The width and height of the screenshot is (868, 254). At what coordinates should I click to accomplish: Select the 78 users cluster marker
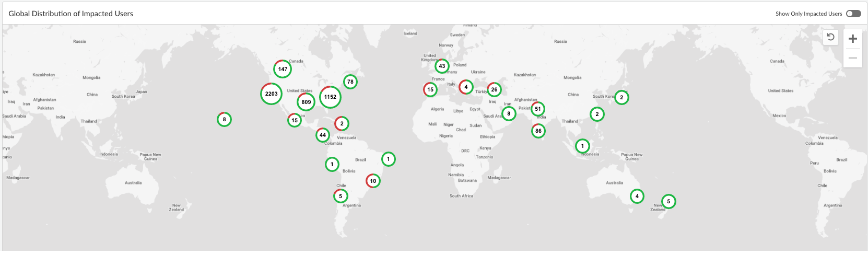(350, 82)
